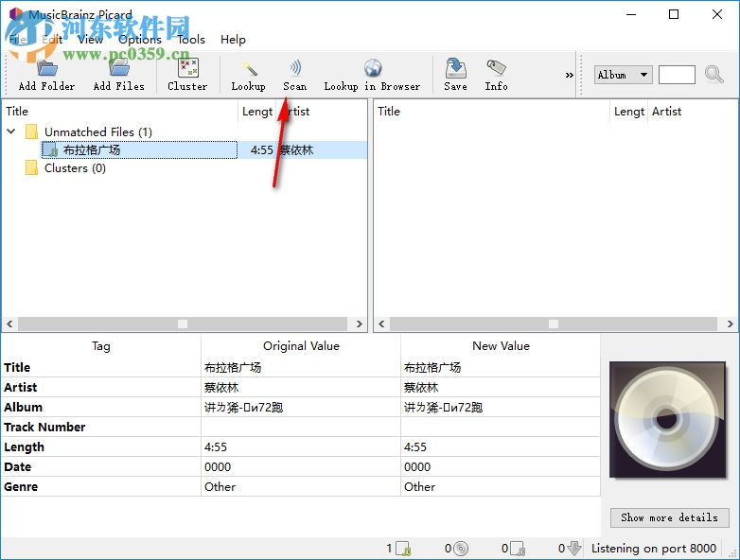740x560 pixels.
Task: Click the Tag column header
Action: point(101,346)
